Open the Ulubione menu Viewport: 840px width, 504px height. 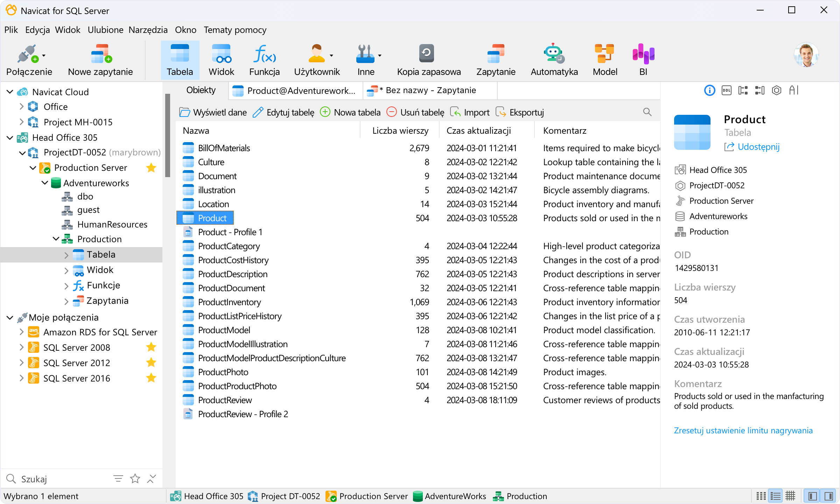(105, 30)
